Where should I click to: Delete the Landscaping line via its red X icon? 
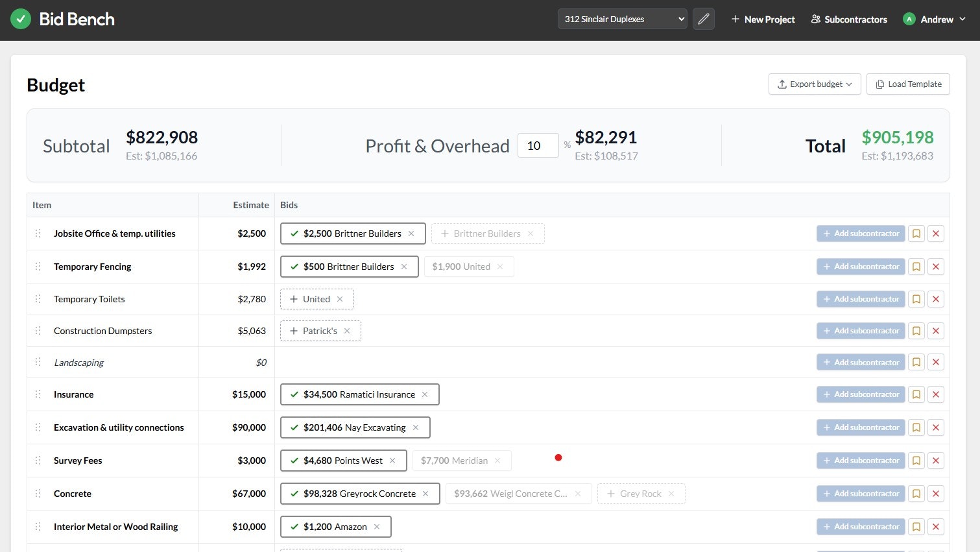coord(936,362)
